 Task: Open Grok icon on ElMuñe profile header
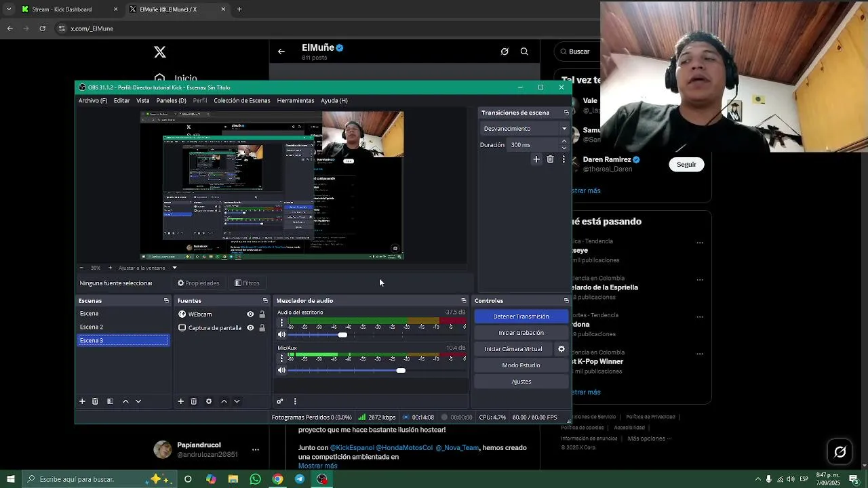pos(505,52)
